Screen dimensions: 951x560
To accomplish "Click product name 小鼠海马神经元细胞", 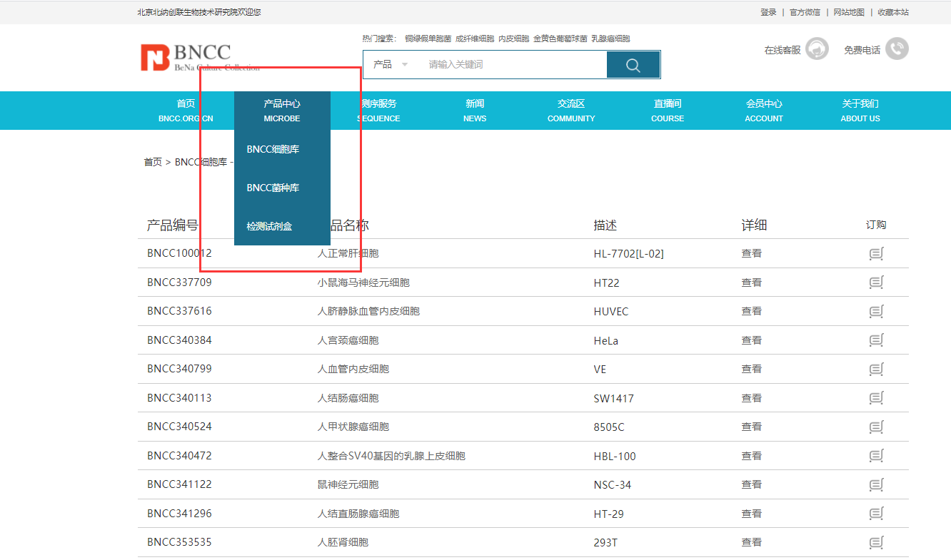I will [363, 282].
